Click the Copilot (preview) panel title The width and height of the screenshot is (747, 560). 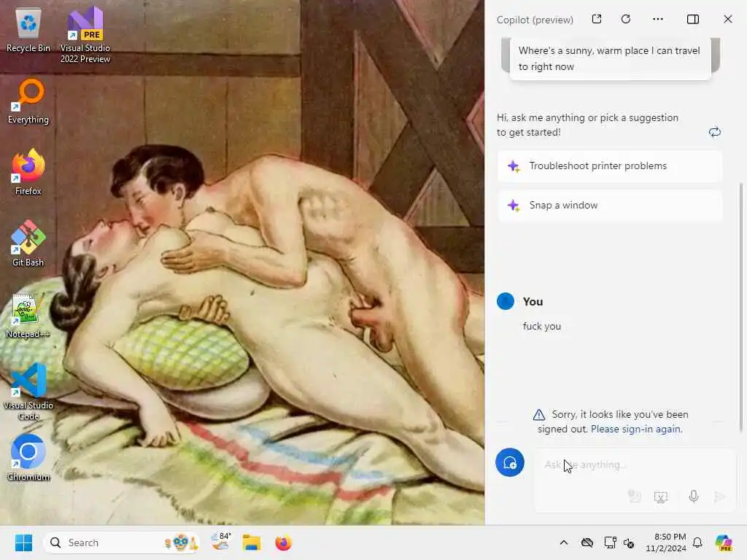[535, 20]
